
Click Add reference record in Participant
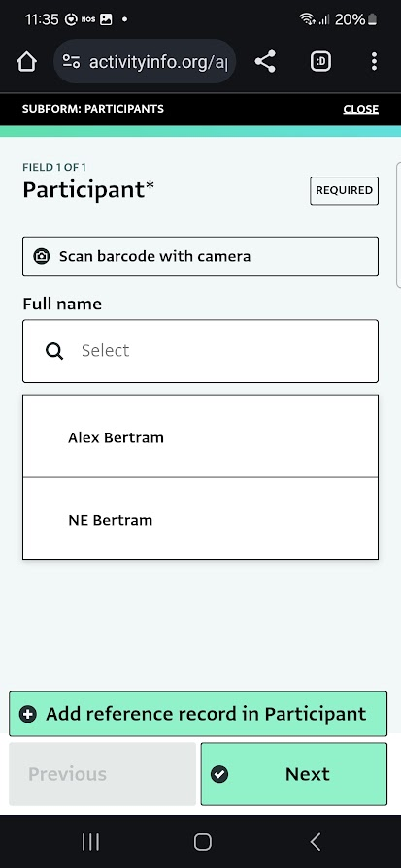click(x=198, y=714)
